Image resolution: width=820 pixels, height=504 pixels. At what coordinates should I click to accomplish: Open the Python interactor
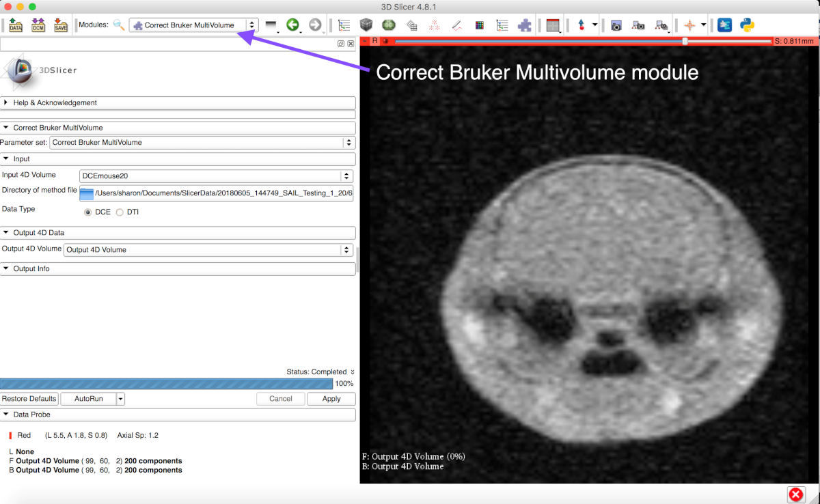point(746,25)
